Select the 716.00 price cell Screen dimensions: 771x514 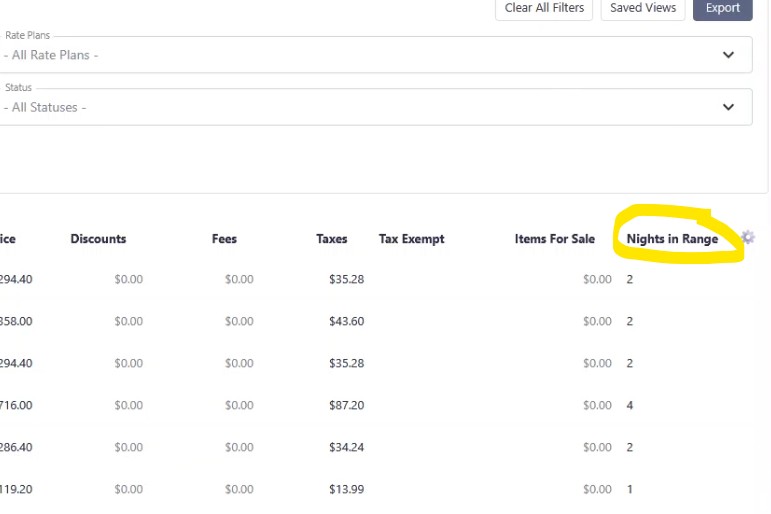[16, 405]
